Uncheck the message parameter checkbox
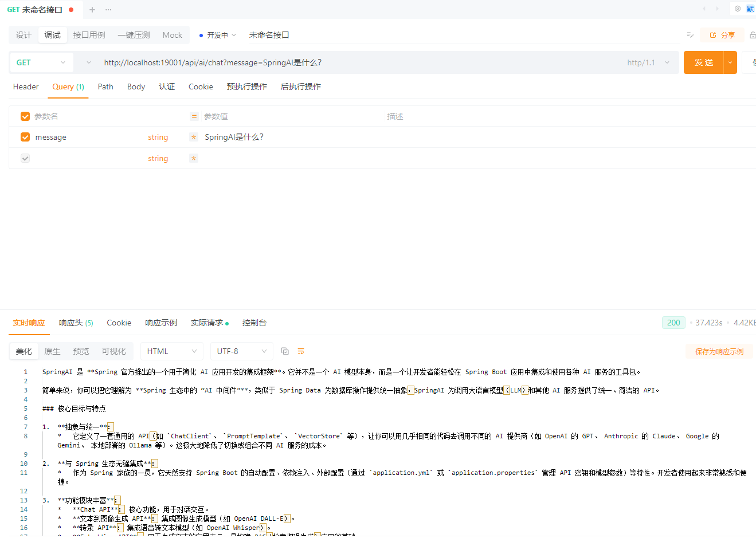This screenshot has width=756, height=538. tap(25, 137)
